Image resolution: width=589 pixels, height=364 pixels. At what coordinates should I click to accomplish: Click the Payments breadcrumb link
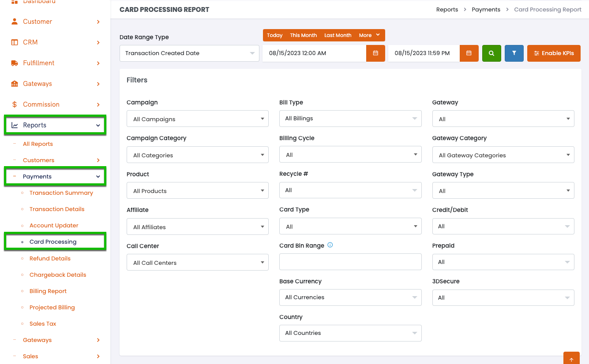click(486, 10)
